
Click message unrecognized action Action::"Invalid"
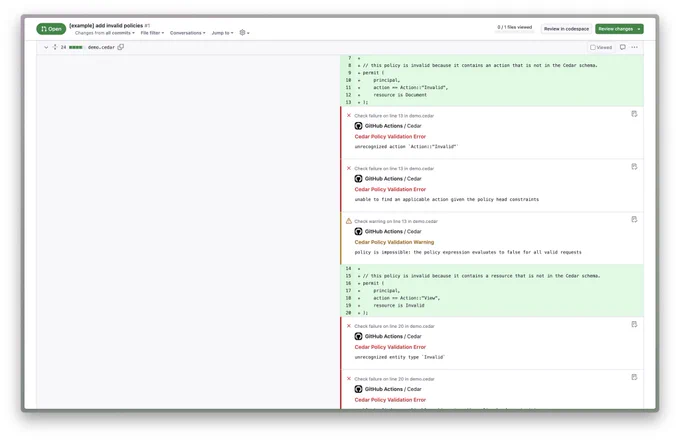[x=406, y=147]
